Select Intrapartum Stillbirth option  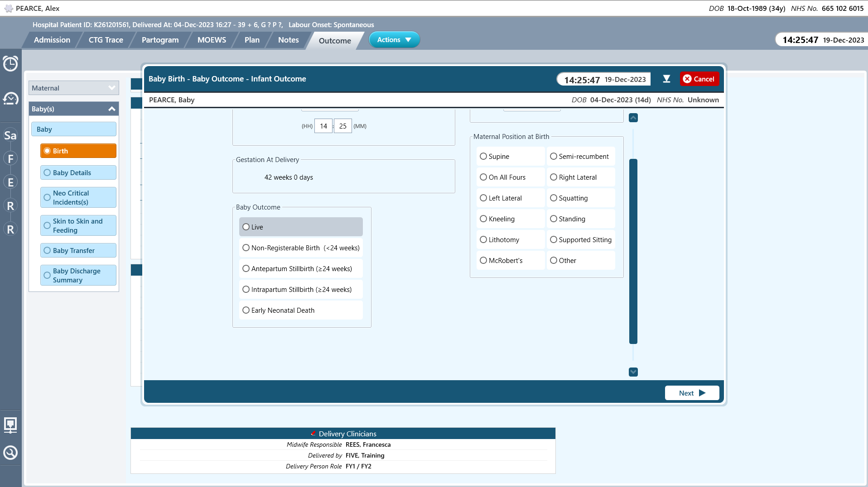tap(301, 289)
